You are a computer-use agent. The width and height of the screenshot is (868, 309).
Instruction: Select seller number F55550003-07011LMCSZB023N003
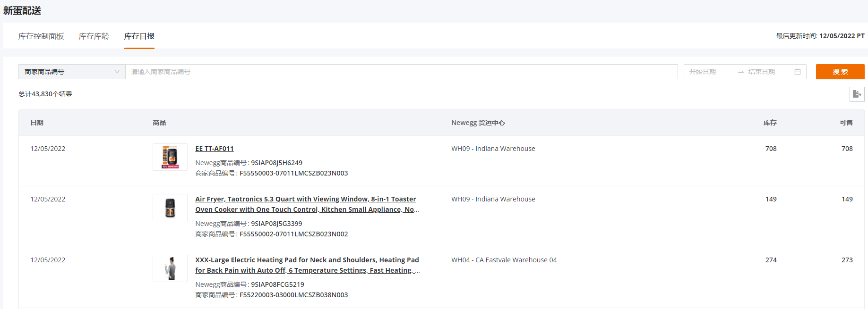294,173
